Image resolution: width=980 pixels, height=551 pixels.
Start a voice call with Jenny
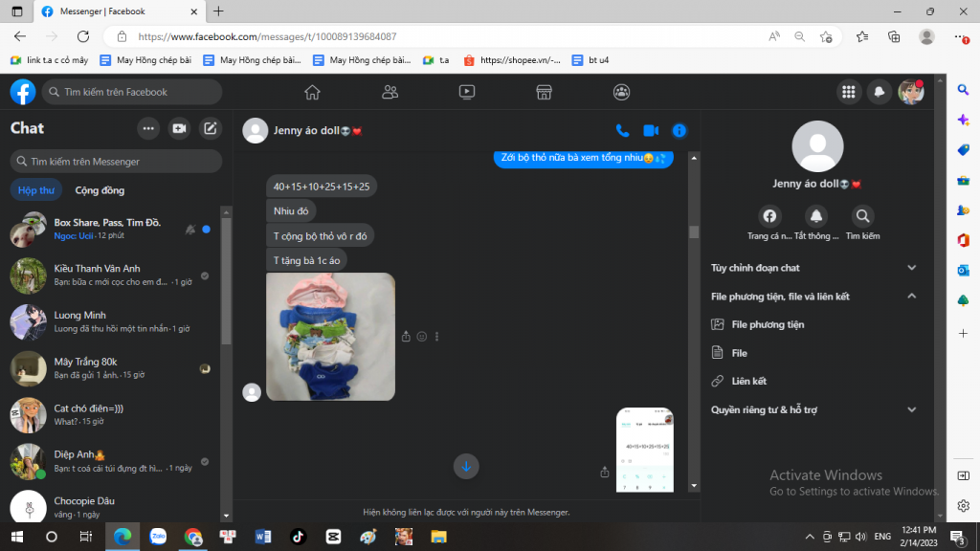coord(622,130)
